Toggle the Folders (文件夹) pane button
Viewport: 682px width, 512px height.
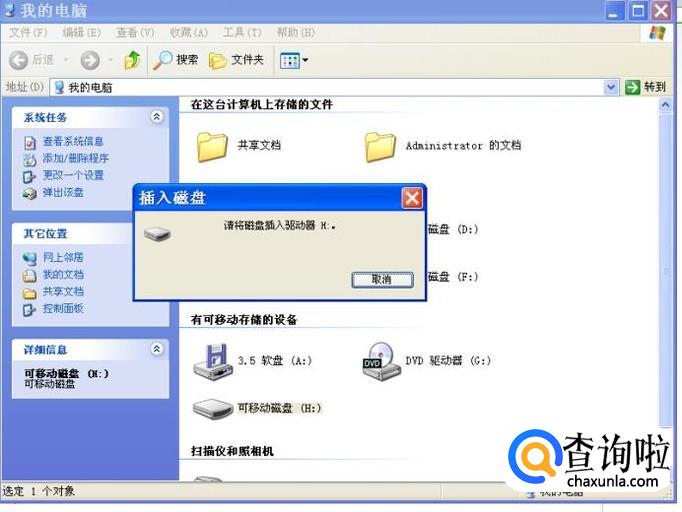236,60
